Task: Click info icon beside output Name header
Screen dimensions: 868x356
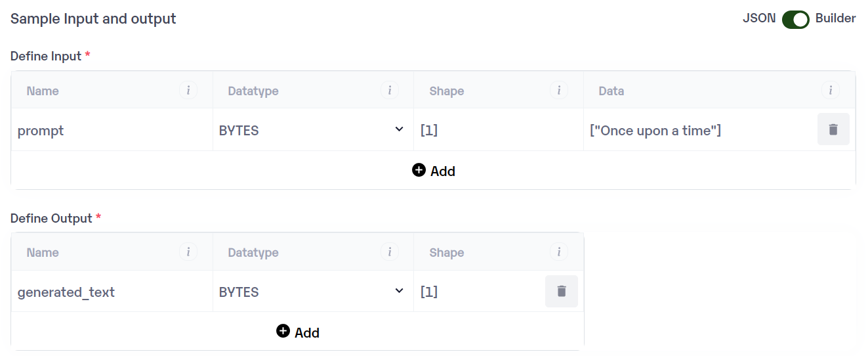Action: point(188,252)
